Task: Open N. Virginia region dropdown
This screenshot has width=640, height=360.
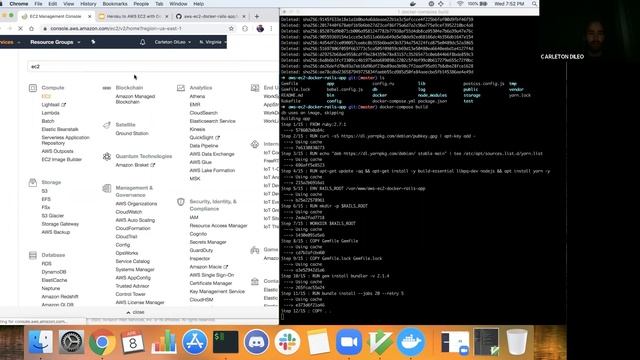Action: [213, 42]
